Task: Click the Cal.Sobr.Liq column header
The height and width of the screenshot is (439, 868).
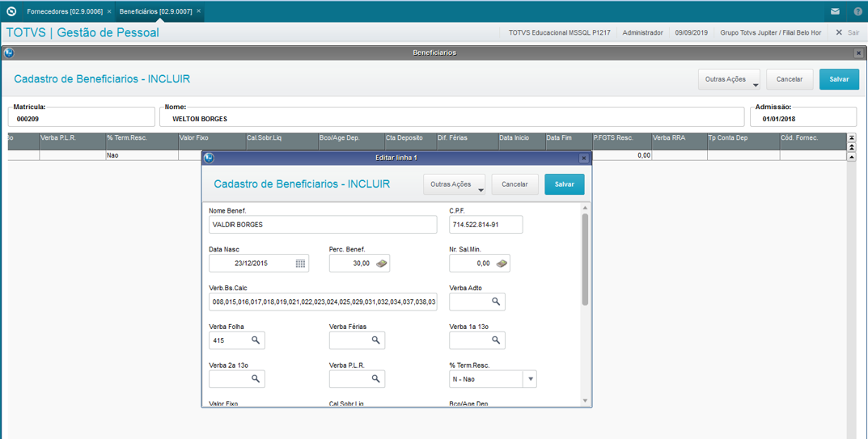Action: click(282, 141)
